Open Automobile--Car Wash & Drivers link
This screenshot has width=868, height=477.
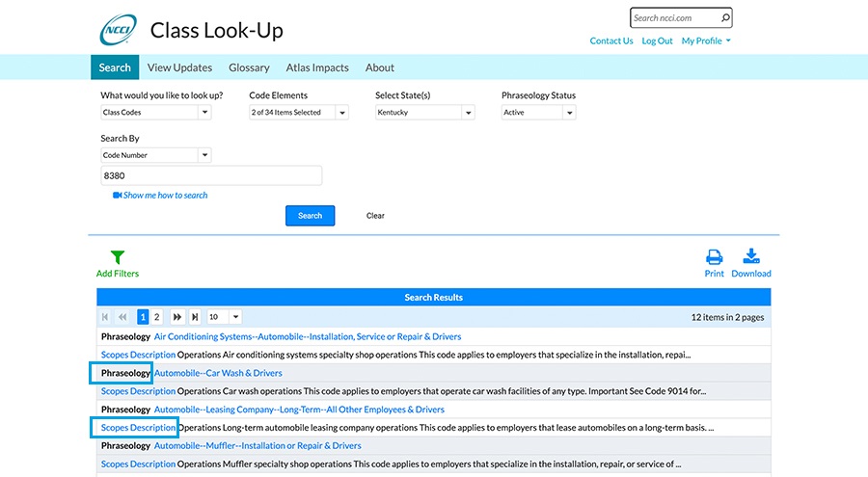218,373
